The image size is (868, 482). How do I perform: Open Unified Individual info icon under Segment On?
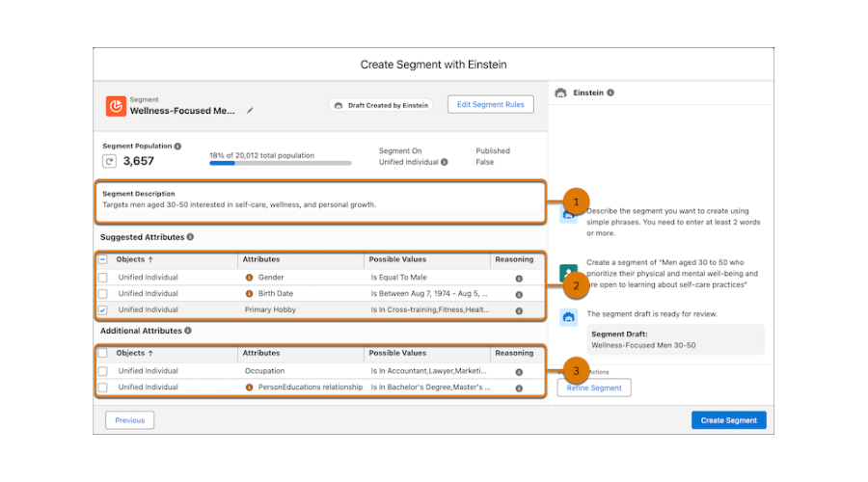(444, 162)
